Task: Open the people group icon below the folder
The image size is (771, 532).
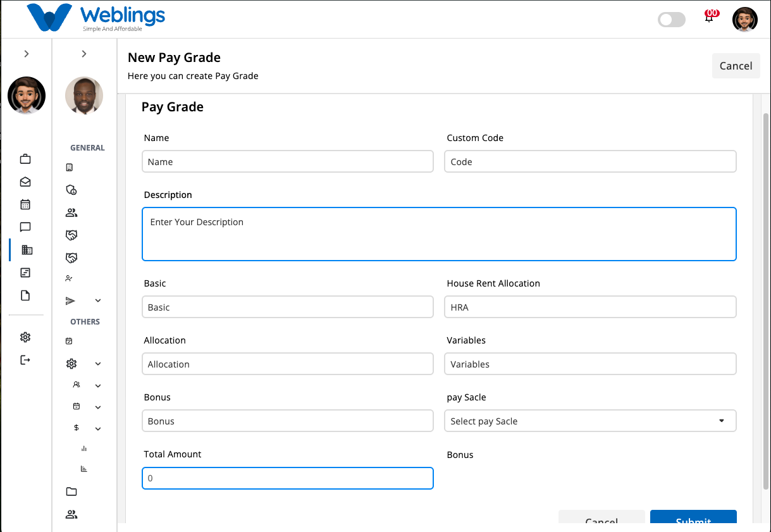Action: pyautogui.click(x=71, y=514)
